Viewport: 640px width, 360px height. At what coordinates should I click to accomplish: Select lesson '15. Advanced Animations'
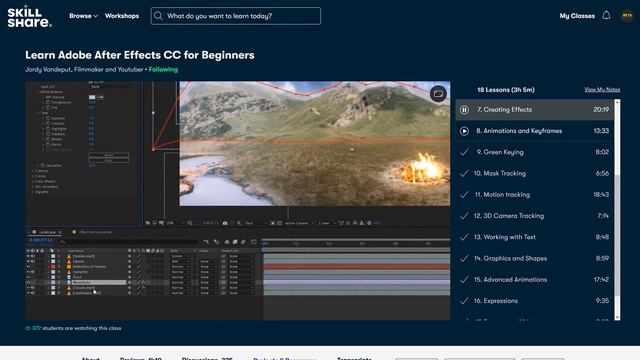[x=534, y=279]
